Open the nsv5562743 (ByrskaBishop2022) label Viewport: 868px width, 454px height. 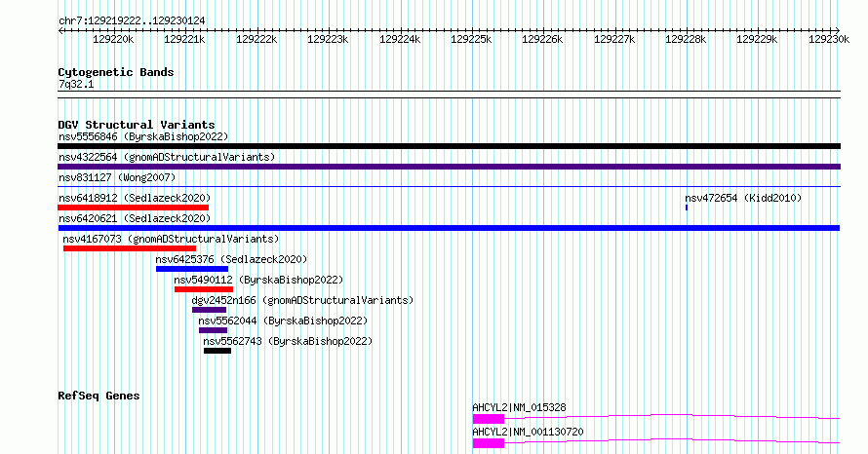288,341
